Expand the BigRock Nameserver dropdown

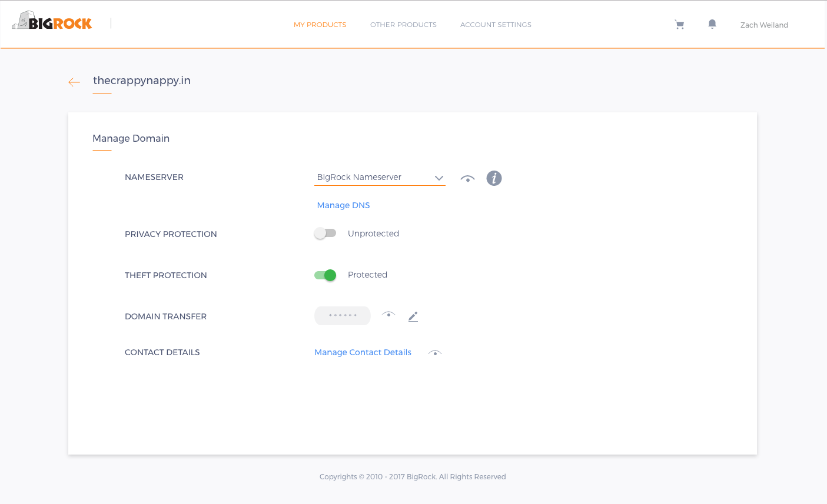tap(380, 178)
